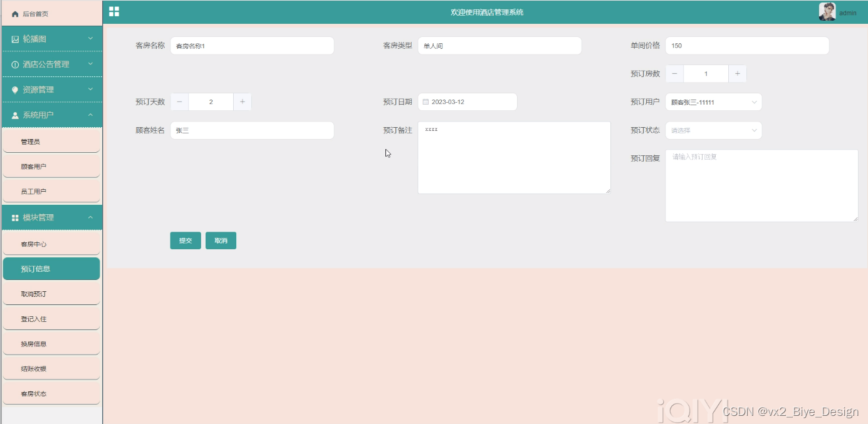The width and height of the screenshot is (868, 424).
Task: Open the 登记入住 menu item
Action: tap(51, 319)
